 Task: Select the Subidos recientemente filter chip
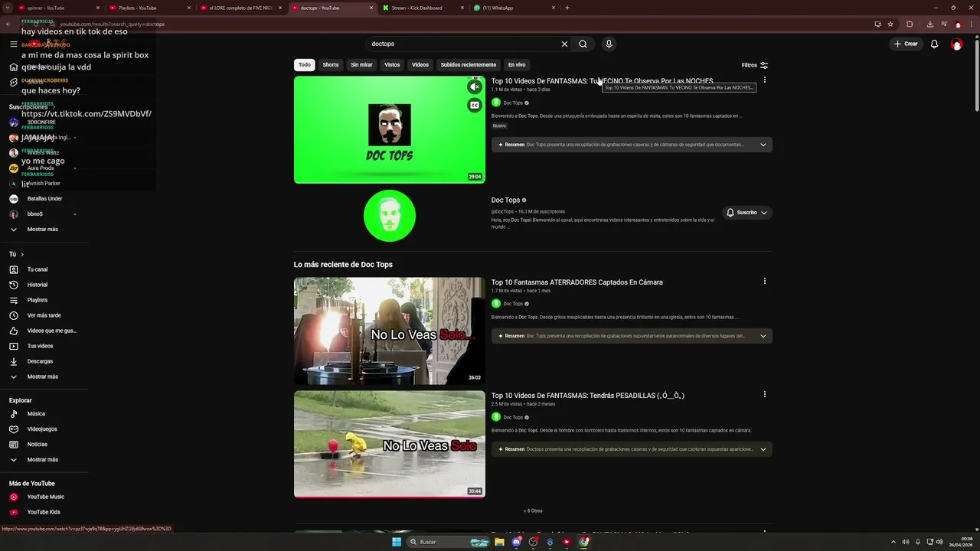click(469, 65)
